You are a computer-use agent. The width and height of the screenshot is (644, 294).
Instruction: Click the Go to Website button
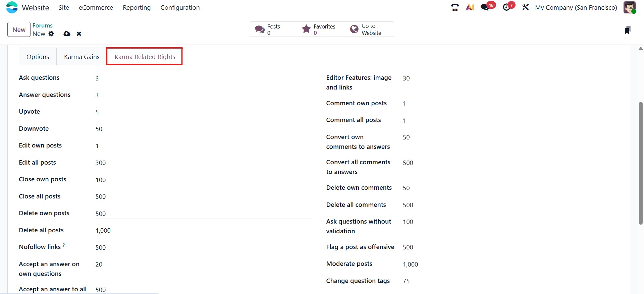[370, 30]
